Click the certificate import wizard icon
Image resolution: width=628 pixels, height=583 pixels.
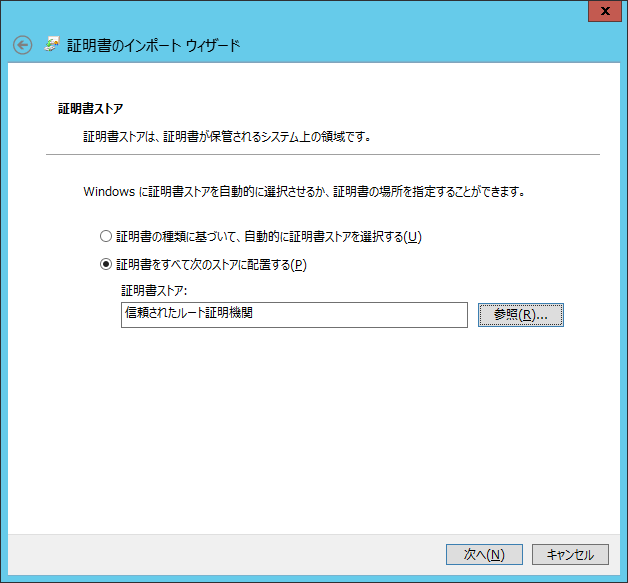point(52,44)
